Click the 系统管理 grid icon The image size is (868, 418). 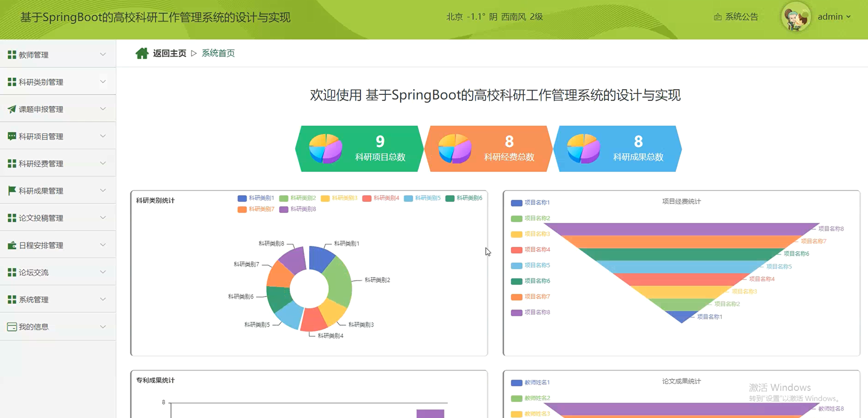[x=12, y=299]
